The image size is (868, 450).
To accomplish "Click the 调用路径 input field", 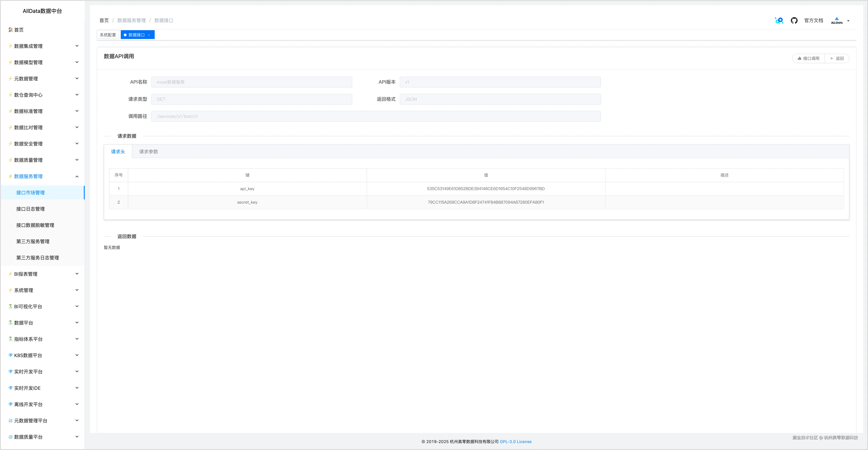I will [x=375, y=116].
